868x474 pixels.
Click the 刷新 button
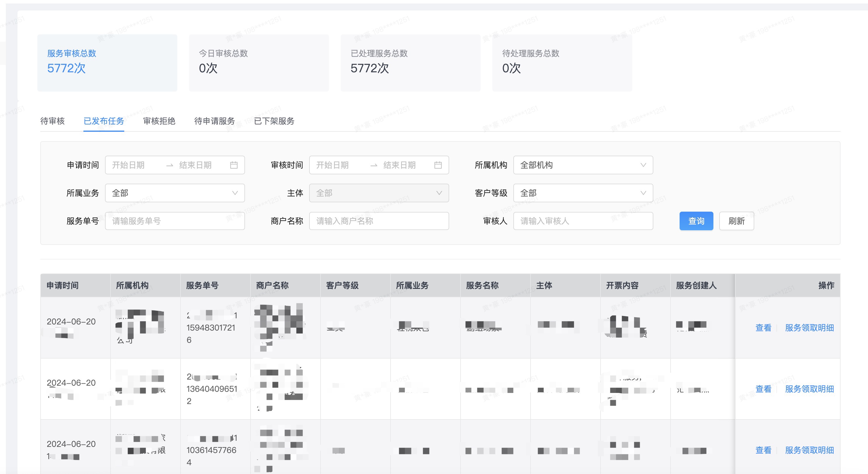coord(736,221)
